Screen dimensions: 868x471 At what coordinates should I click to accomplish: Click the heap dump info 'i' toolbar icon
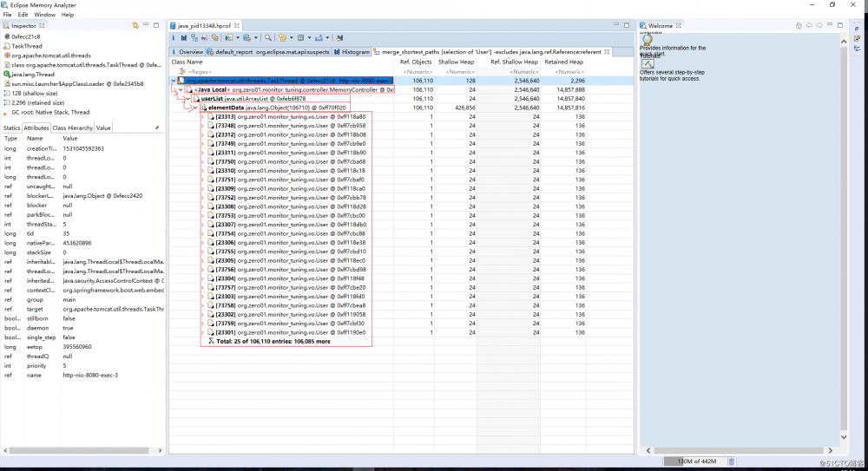pyautogui.click(x=174, y=38)
